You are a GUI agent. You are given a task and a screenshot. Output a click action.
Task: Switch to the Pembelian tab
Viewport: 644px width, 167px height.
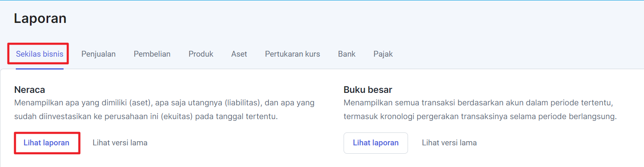pos(152,54)
